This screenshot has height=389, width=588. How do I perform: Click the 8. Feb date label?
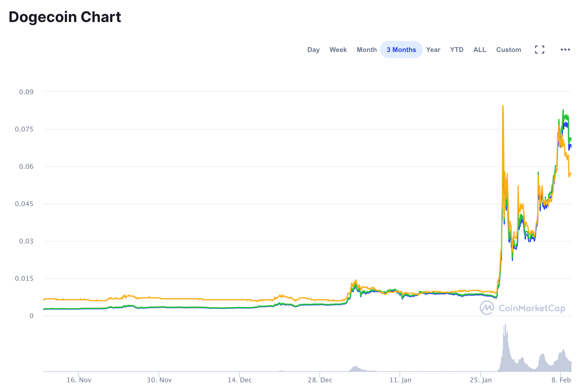click(x=561, y=380)
